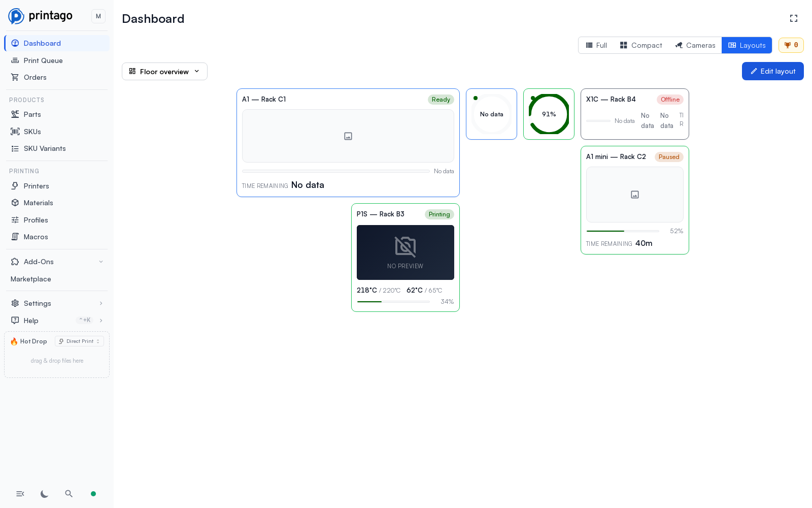Image resolution: width=812 pixels, height=508 pixels.
Task: Click the A1 mini Paused badge
Action: click(x=669, y=157)
